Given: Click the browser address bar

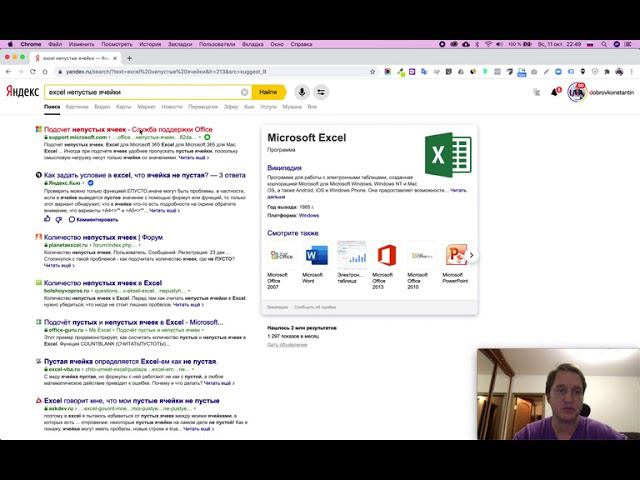Looking at the screenshot, I should 212,71.
